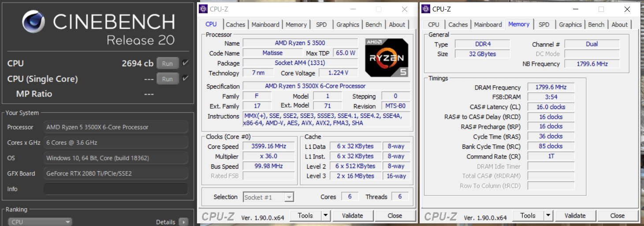The width and height of the screenshot is (644, 226).
Task: Toggle the CPU (Single Core) checkbox
Action: 185,79
